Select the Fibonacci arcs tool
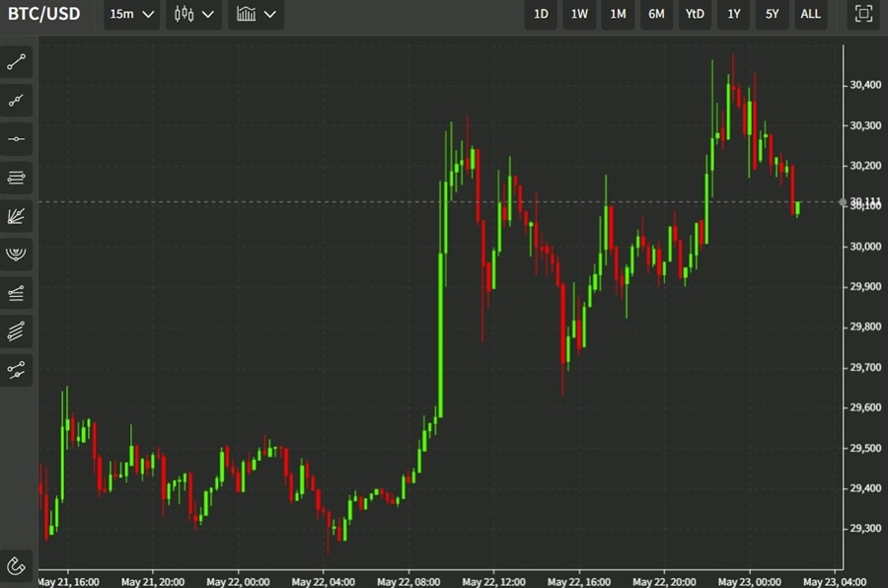 (x=17, y=254)
